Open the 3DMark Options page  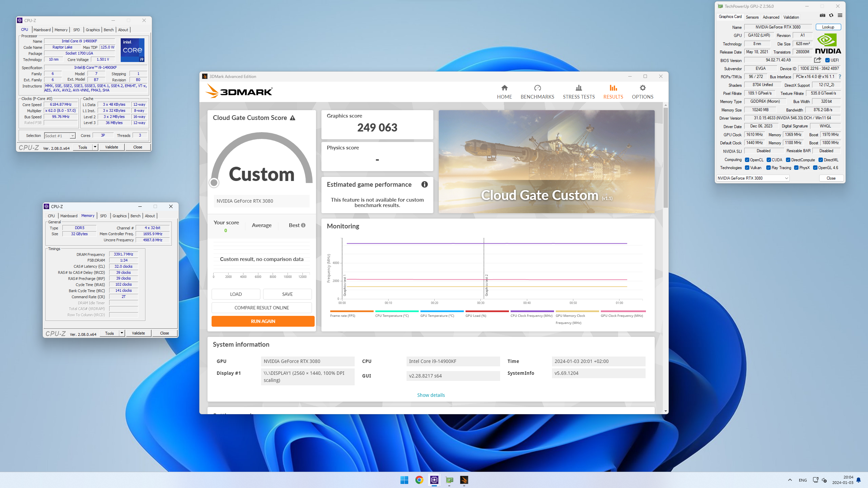642,92
